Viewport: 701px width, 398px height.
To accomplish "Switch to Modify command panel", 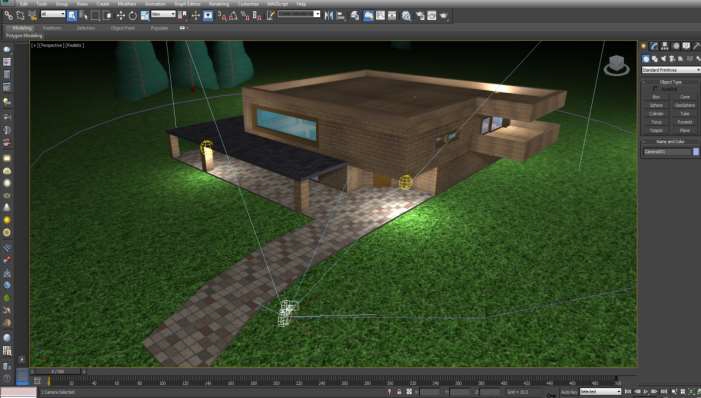I will pos(654,46).
